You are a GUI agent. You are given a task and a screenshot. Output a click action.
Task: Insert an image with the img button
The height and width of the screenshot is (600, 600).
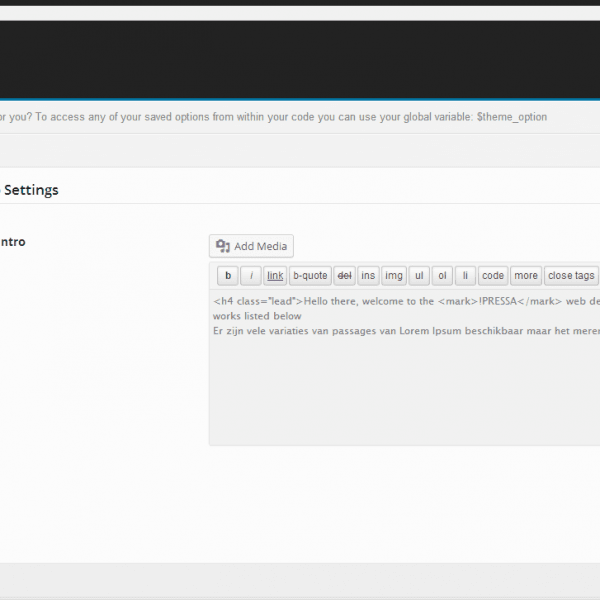(x=394, y=276)
